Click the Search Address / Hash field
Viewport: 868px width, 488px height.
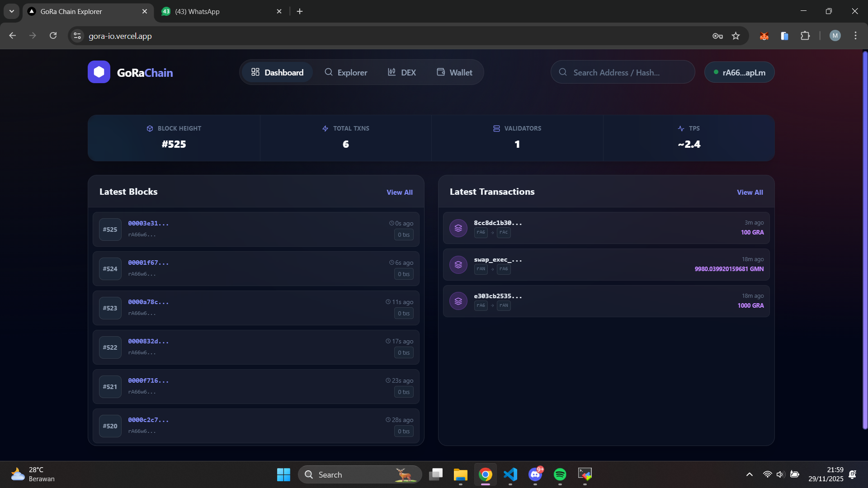623,72
